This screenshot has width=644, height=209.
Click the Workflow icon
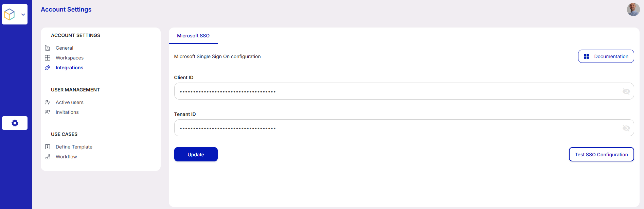pos(48,157)
